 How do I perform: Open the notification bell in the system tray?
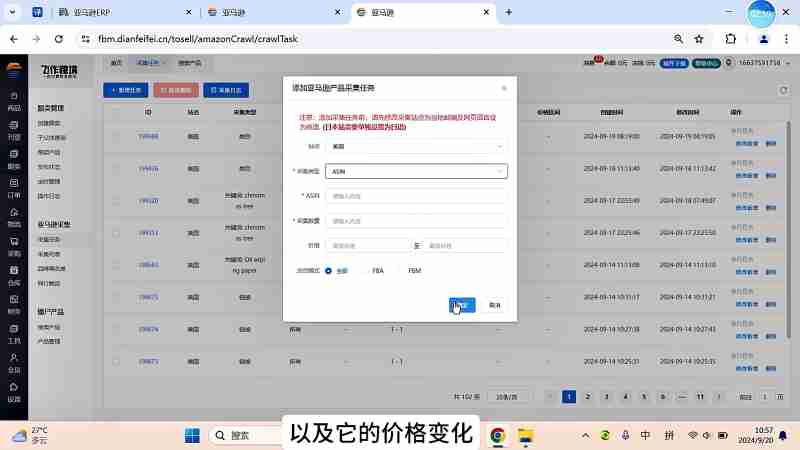click(783, 435)
